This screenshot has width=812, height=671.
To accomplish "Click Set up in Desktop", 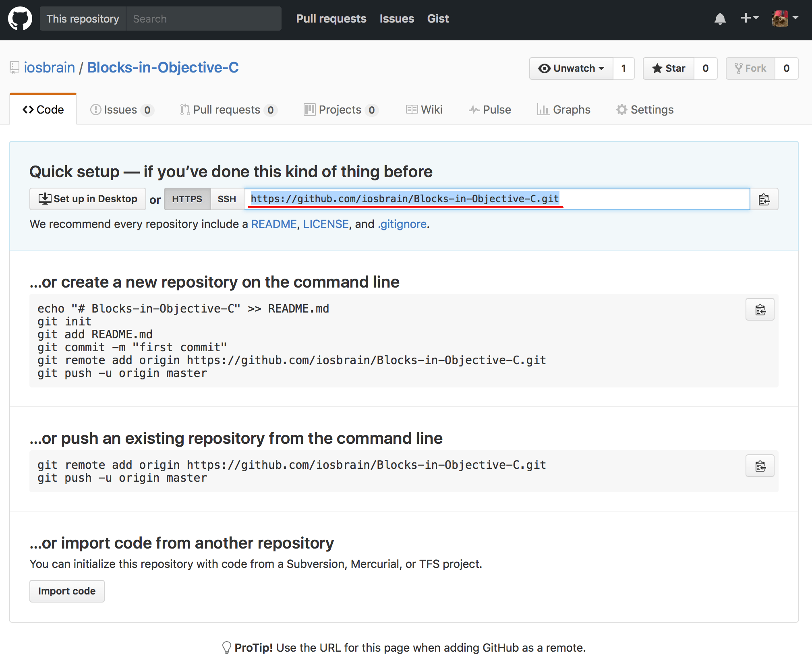I will [87, 199].
